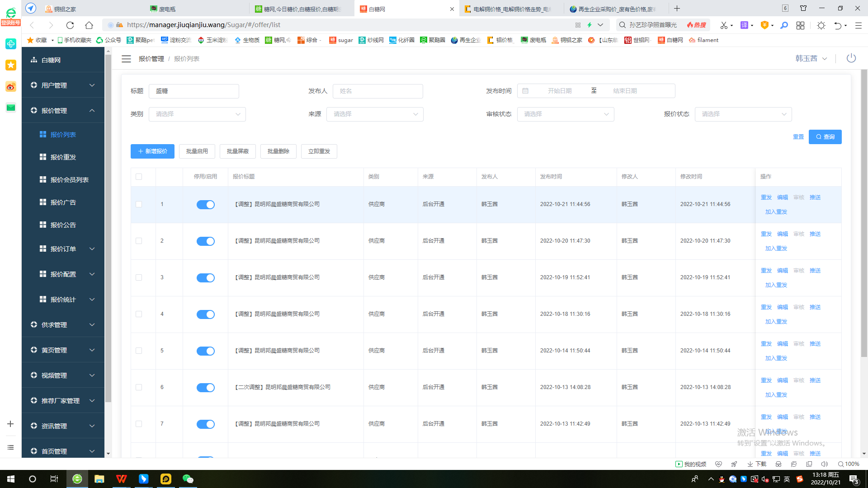
Task: Open the 审核状态 dropdown
Action: [x=566, y=114]
